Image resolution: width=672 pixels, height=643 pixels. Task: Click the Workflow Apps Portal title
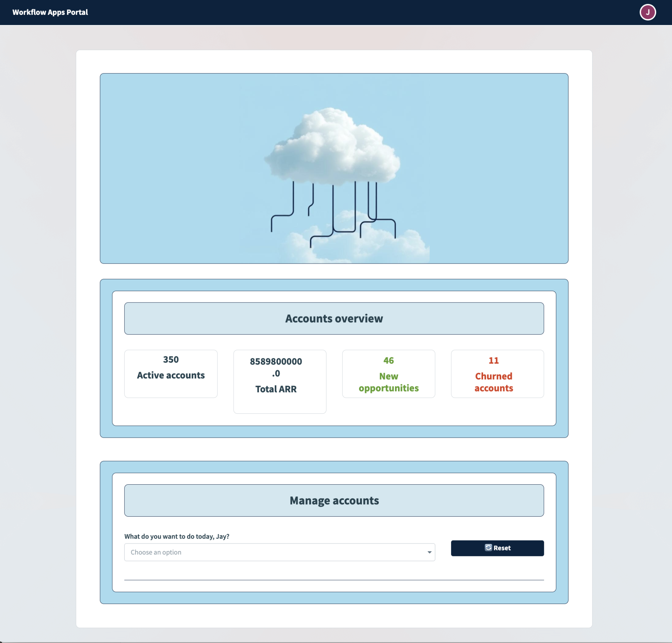pyautogui.click(x=50, y=12)
